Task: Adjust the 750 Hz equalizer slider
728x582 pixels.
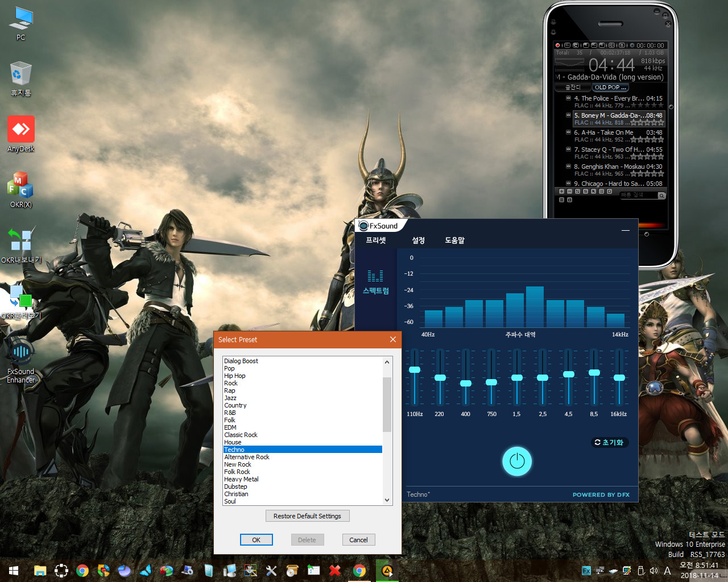Action: tap(491, 382)
